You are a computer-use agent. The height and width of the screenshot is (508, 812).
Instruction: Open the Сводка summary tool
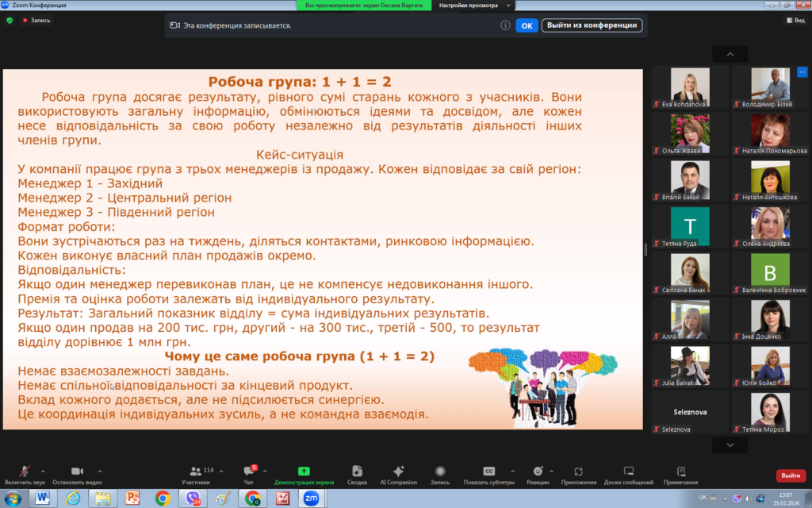tap(357, 471)
